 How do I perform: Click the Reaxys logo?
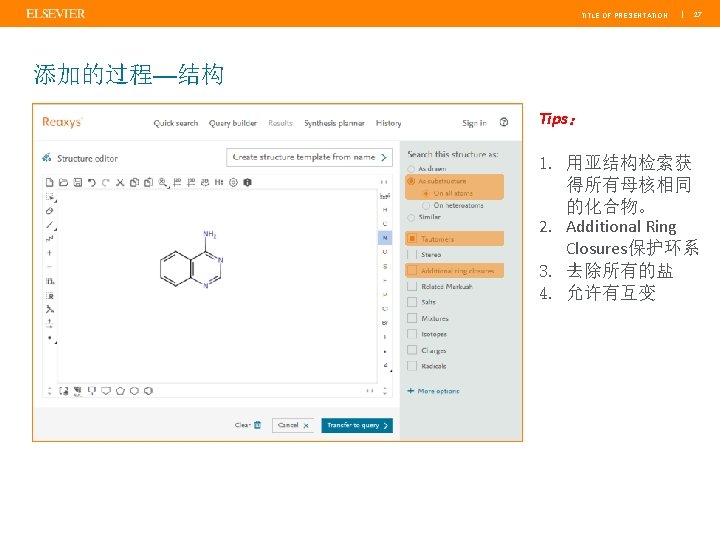coord(62,122)
